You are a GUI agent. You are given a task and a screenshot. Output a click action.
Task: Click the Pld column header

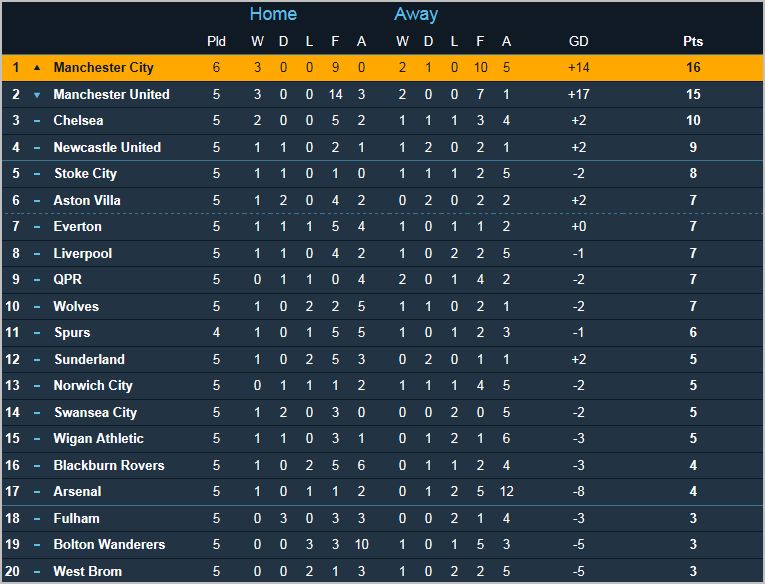click(216, 41)
